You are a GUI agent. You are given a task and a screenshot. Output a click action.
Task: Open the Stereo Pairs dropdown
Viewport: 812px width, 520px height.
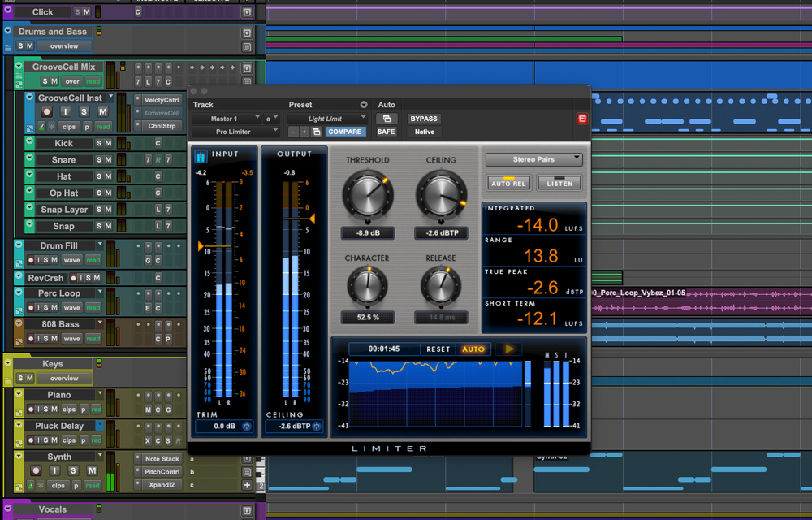533,159
